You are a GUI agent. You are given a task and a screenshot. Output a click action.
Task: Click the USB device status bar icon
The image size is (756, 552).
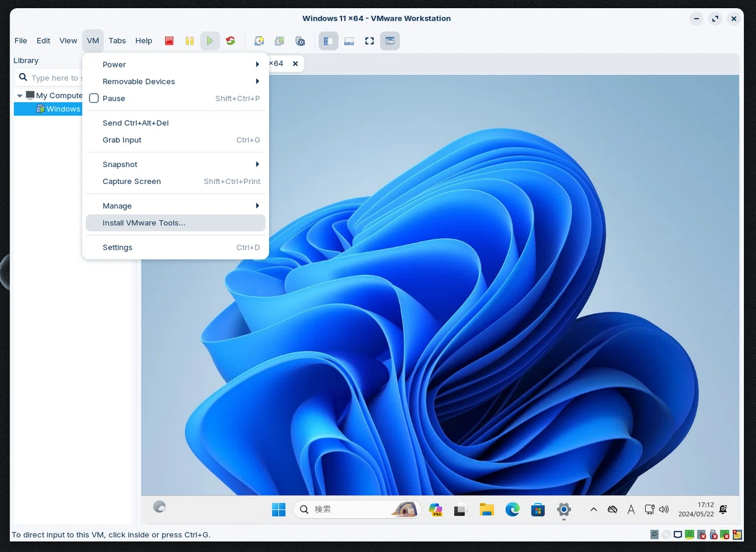(x=713, y=534)
